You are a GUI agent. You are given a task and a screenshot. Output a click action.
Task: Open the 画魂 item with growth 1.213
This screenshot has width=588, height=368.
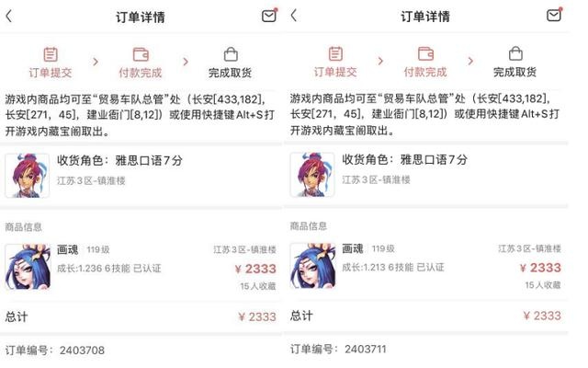tap(425, 266)
